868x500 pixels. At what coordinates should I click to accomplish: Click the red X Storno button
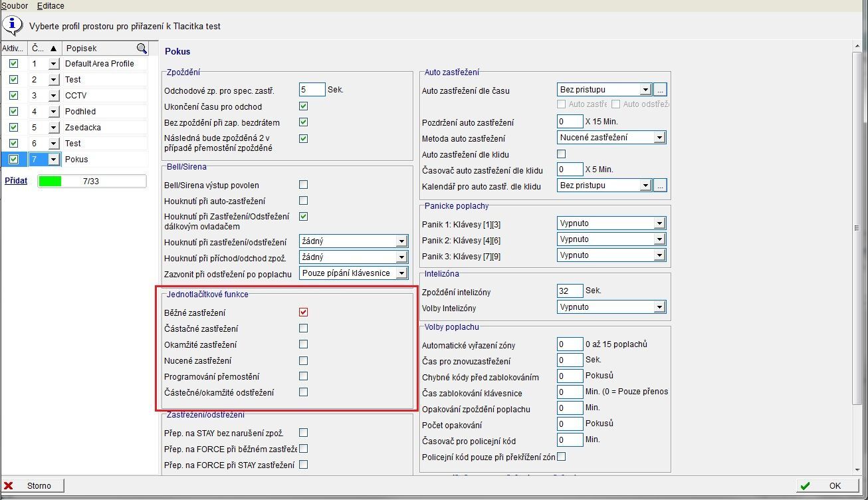33,486
